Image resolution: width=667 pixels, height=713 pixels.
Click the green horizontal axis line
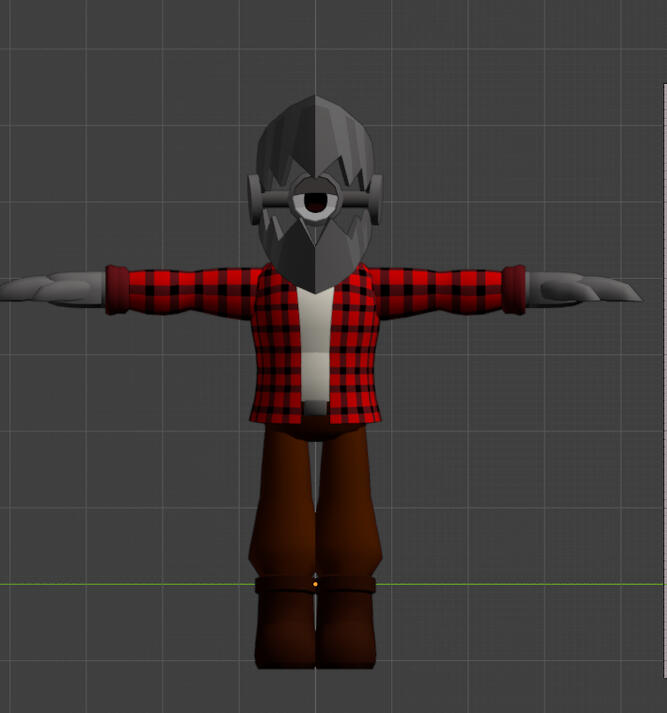[518, 584]
